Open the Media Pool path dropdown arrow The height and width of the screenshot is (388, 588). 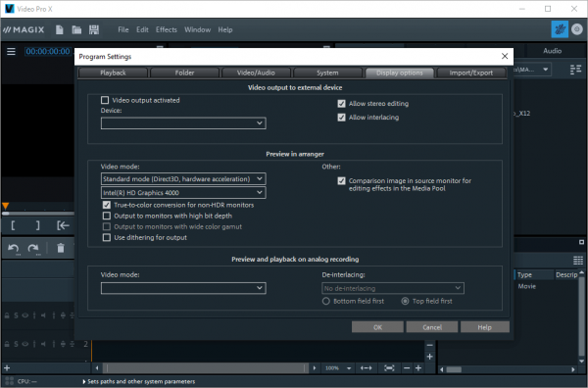click(545, 70)
